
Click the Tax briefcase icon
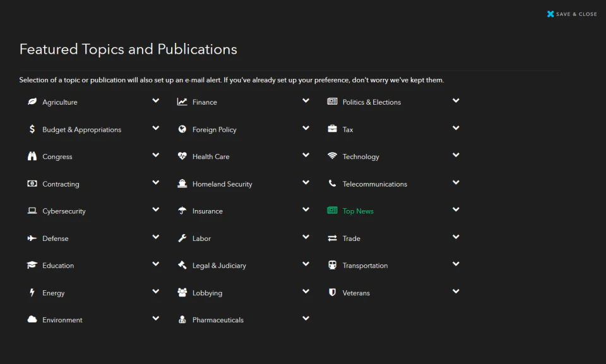click(x=333, y=128)
